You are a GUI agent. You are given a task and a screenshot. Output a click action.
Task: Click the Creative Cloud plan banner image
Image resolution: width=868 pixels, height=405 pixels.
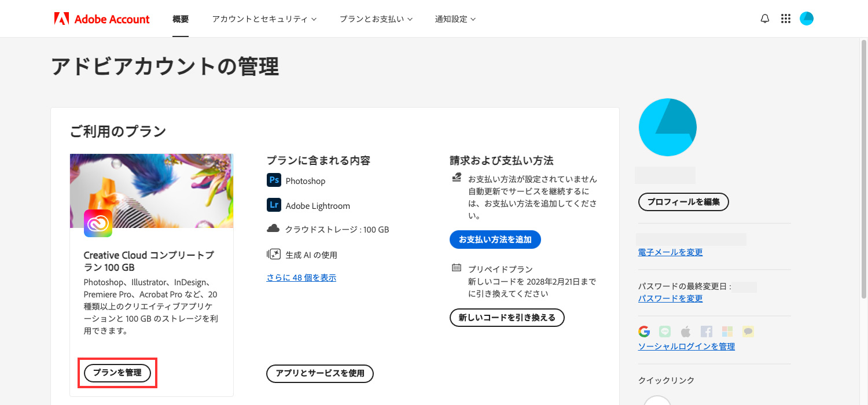click(x=152, y=191)
